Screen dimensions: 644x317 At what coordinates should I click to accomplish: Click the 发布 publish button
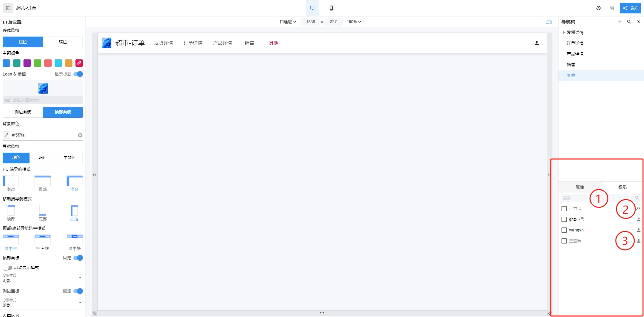(631, 8)
